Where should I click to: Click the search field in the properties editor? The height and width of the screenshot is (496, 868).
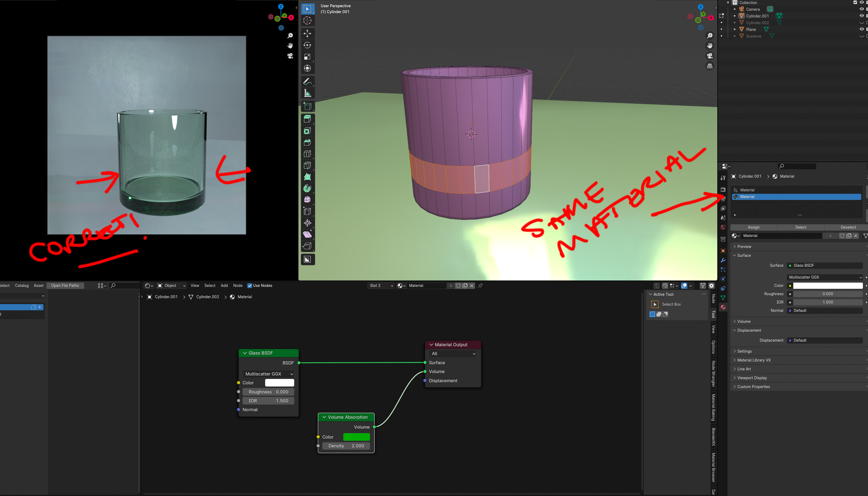point(797,166)
